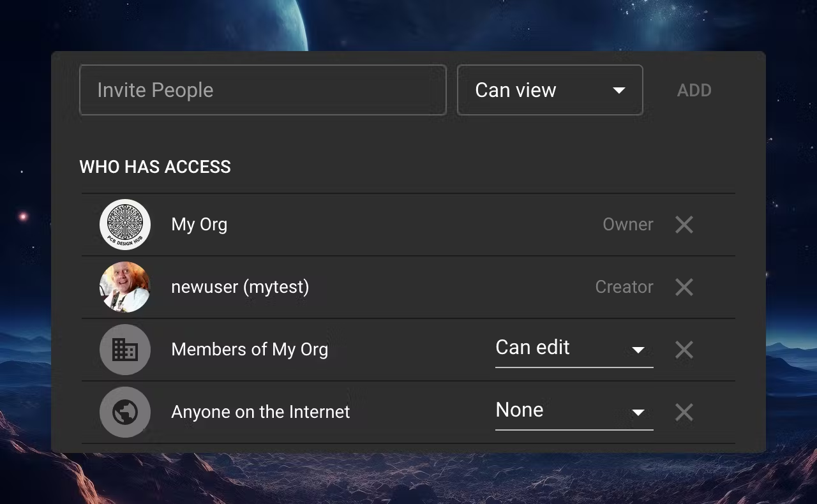Expand the Can edit dropdown for org members
The width and height of the screenshot is (817, 504).
[574, 348]
